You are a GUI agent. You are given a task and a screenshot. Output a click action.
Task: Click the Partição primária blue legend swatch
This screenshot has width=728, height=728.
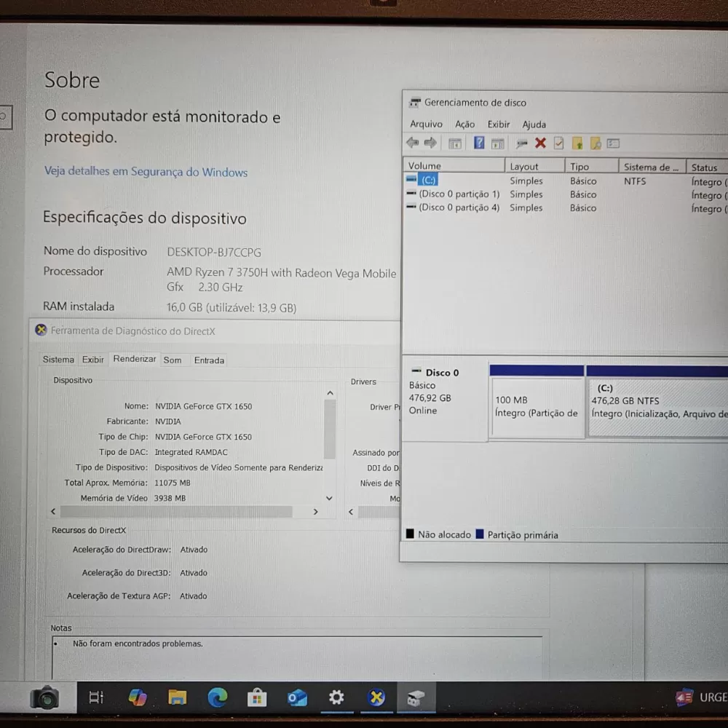point(480,534)
